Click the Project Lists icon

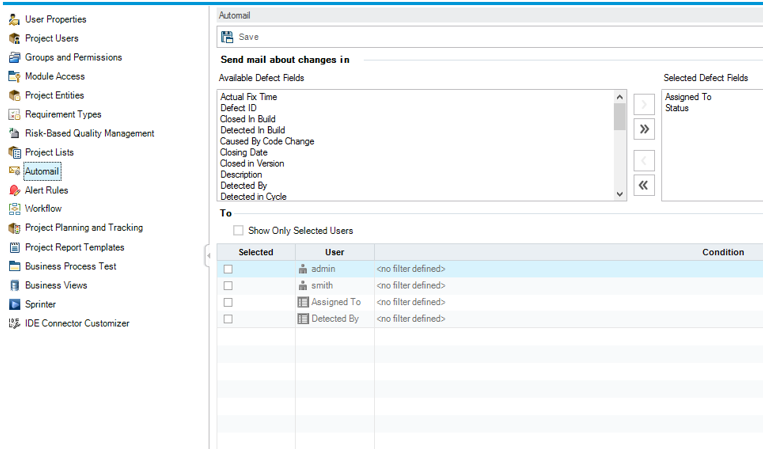(14, 152)
